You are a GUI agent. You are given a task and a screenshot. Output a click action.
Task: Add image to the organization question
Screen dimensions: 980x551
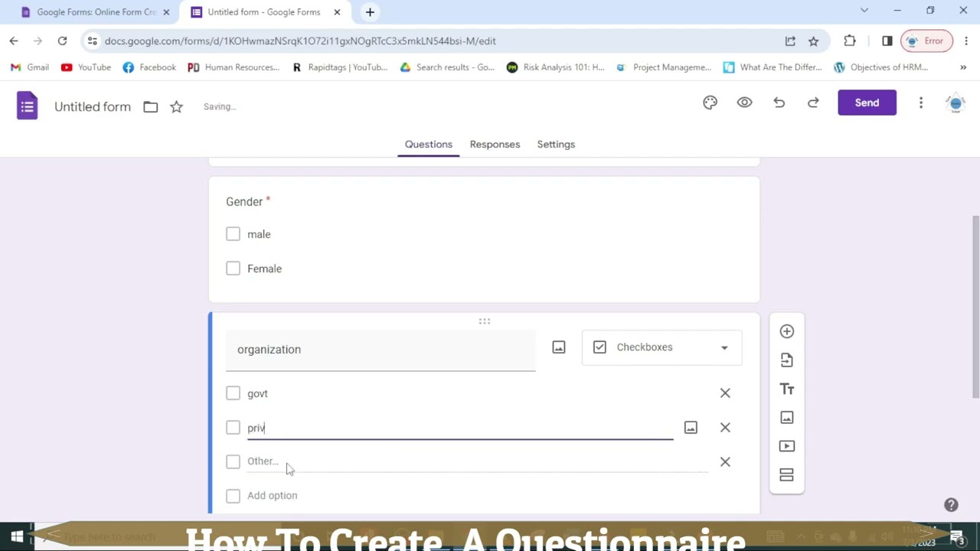559,347
